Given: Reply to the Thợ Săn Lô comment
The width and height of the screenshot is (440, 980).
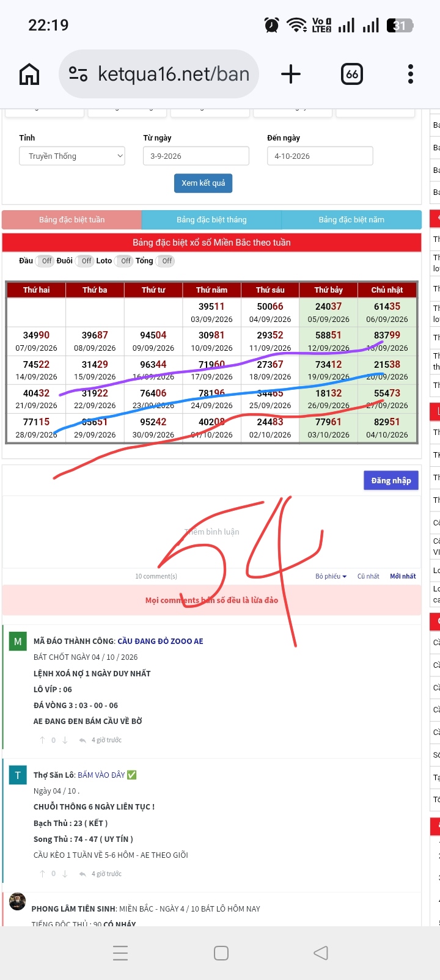Looking at the screenshot, I should click(x=82, y=874).
